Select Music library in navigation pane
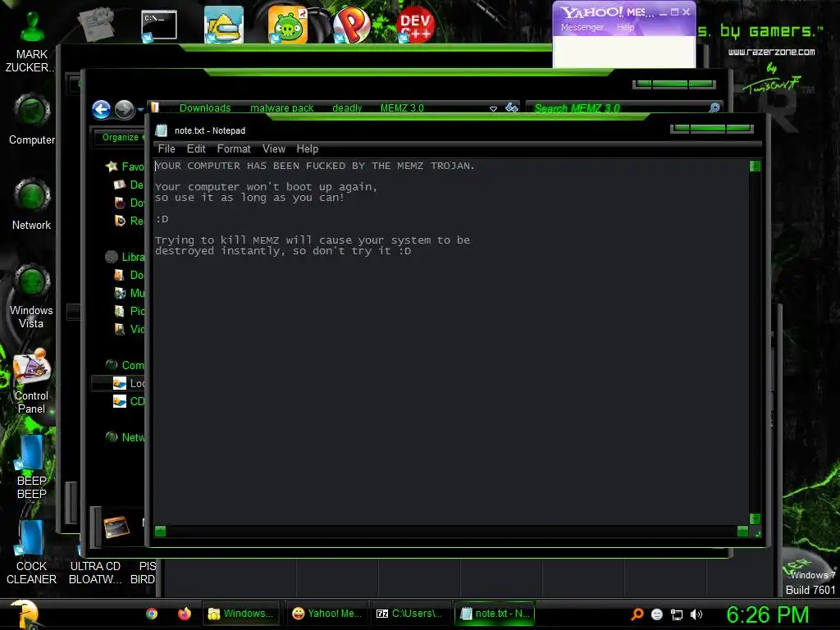840x630 pixels. tap(130, 293)
